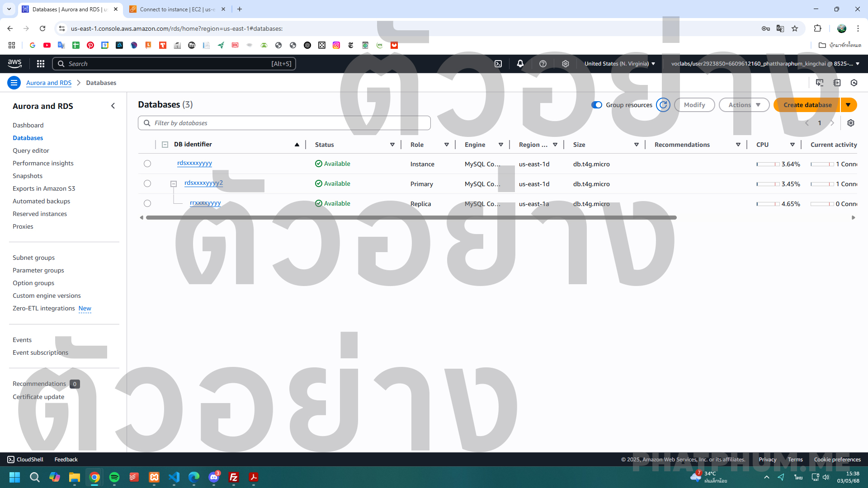Collapse the rdsxxxxyyyy2 tree row
This screenshot has height=488, width=868.
tap(173, 184)
